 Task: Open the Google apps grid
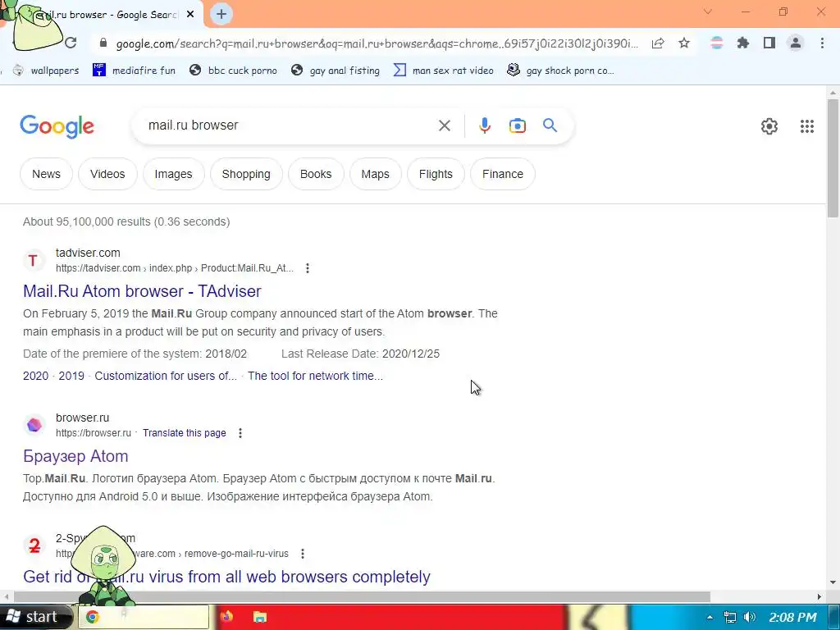coord(807,126)
